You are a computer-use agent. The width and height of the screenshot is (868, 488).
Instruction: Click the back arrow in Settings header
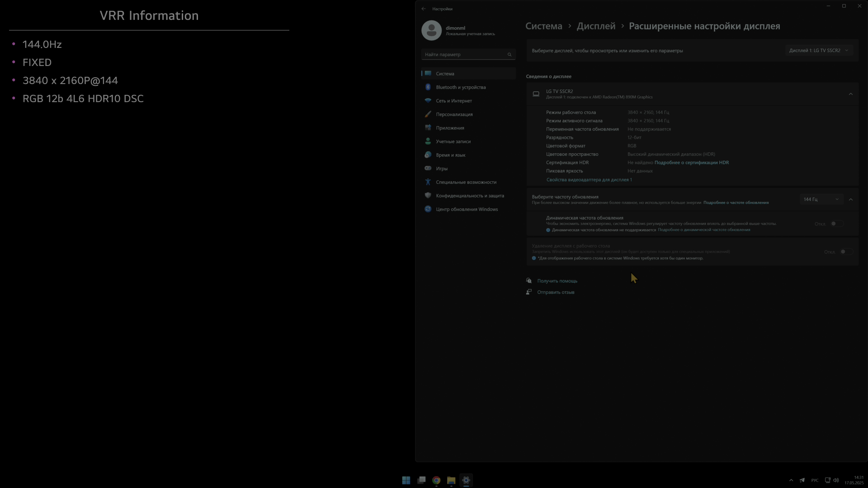coord(424,9)
